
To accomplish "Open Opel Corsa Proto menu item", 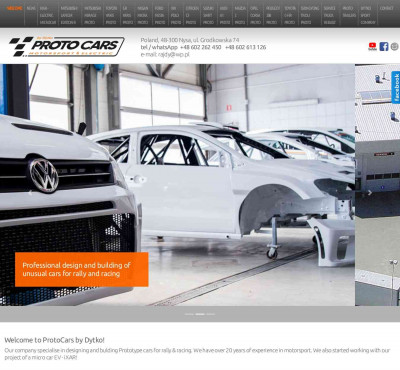I will point(255,15).
